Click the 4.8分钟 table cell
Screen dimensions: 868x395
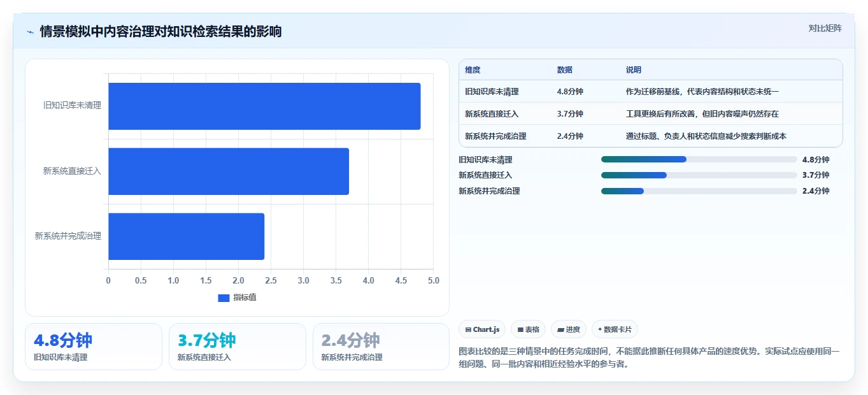570,92
